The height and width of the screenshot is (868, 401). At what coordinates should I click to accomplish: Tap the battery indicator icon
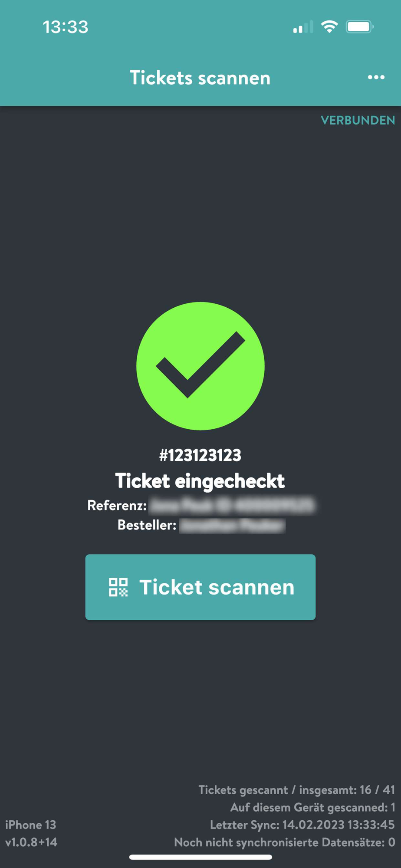pos(360,27)
